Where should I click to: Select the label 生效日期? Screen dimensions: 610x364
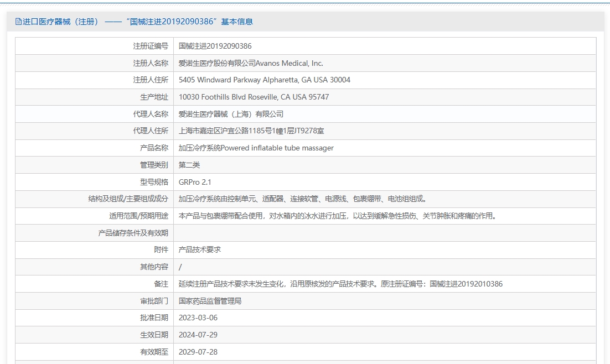(x=154, y=335)
